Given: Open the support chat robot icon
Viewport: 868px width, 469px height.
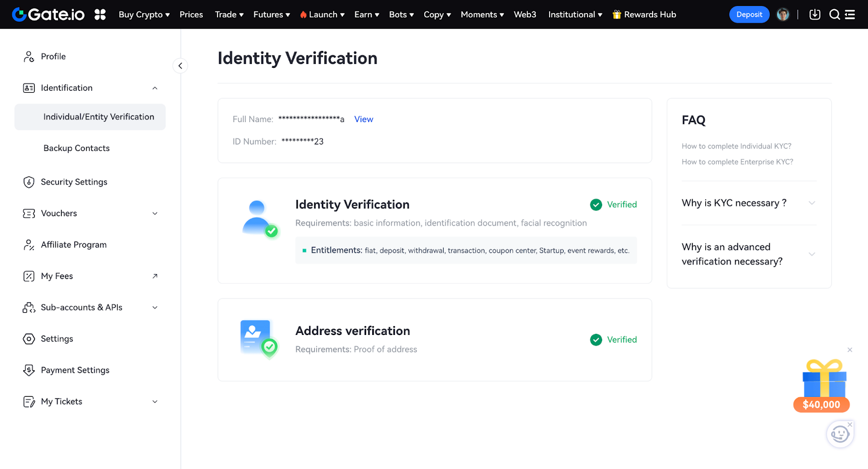Looking at the screenshot, I should (840, 434).
